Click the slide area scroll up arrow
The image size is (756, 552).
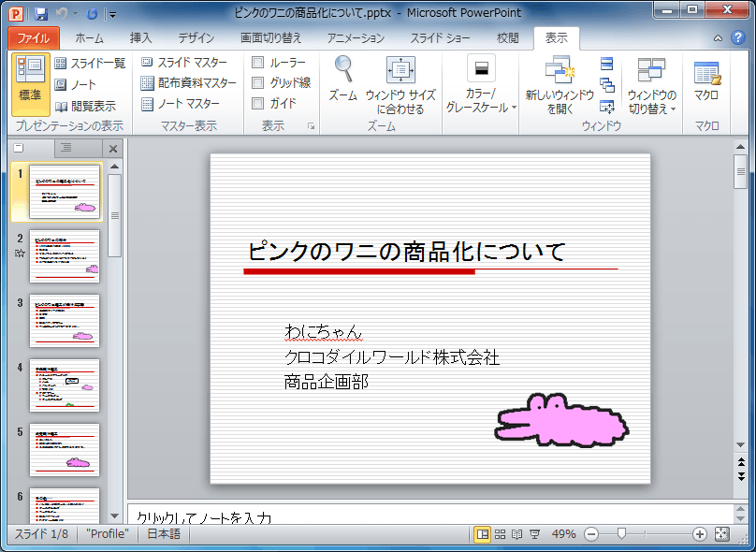741,146
